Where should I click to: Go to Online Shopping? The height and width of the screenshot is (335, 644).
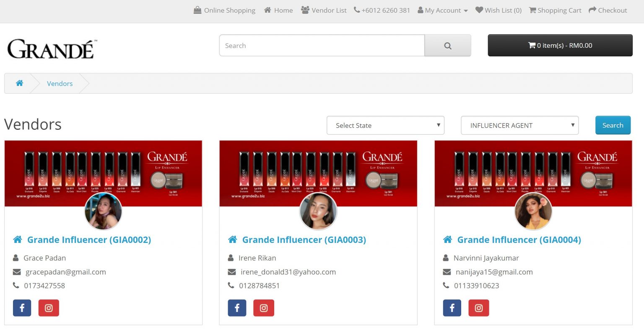(224, 10)
